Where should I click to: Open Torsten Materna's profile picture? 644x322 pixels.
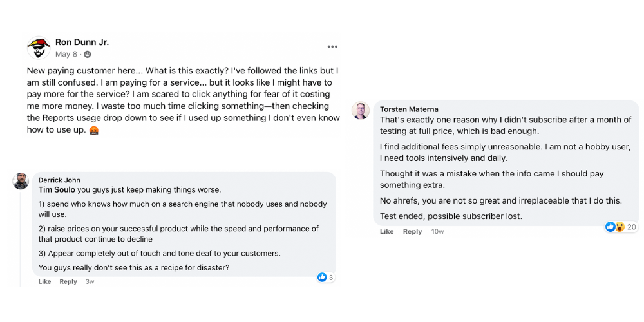coord(360,111)
